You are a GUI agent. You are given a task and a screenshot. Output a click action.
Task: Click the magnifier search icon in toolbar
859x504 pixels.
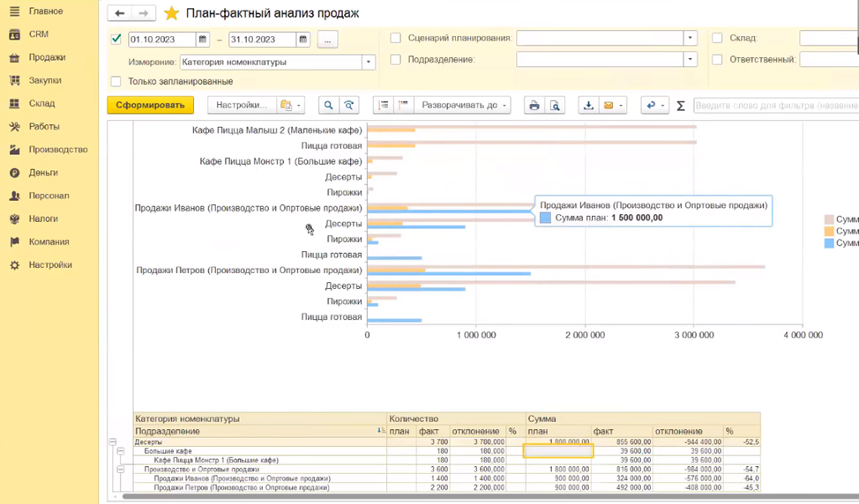pos(328,106)
